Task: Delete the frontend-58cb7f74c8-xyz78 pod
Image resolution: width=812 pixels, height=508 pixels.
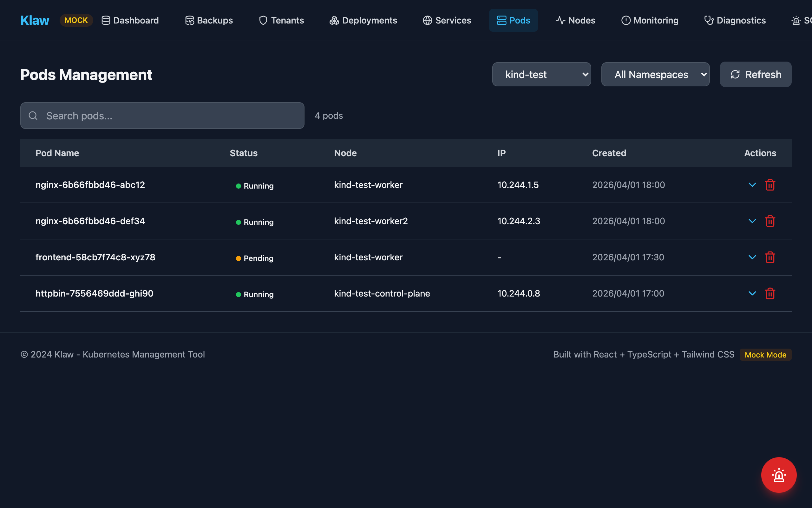Action: [770, 257]
